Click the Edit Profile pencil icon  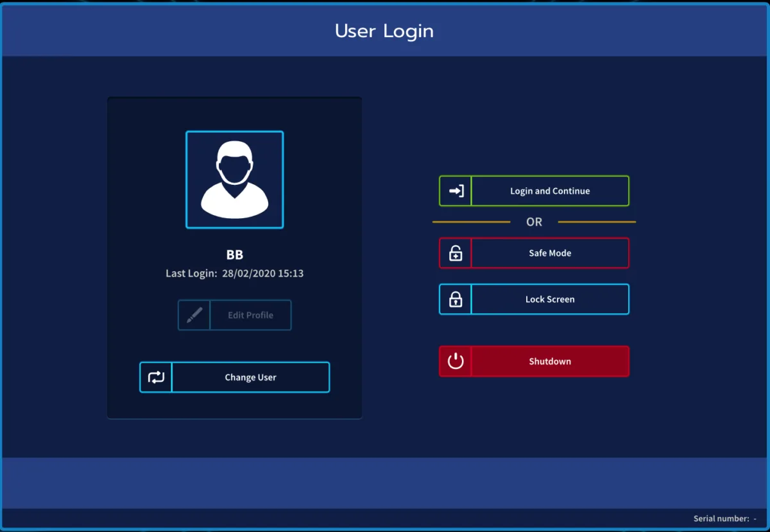[x=194, y=315]
